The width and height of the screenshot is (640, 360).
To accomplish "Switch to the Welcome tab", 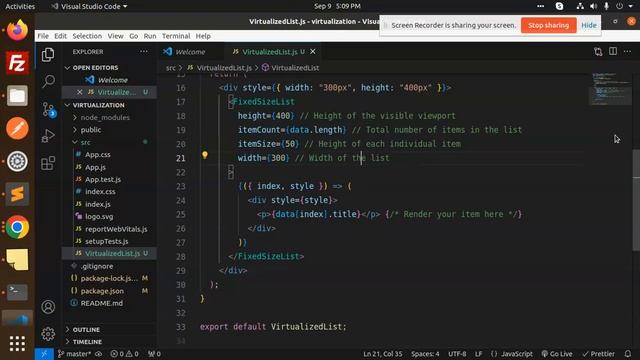I will 191,52.
